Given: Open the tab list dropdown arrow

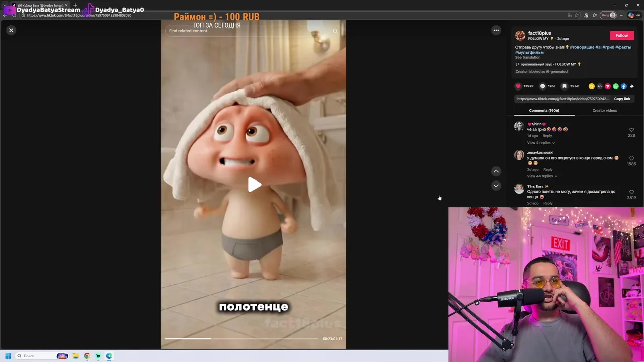Looking at the screenshot, I should coord(5,5).
